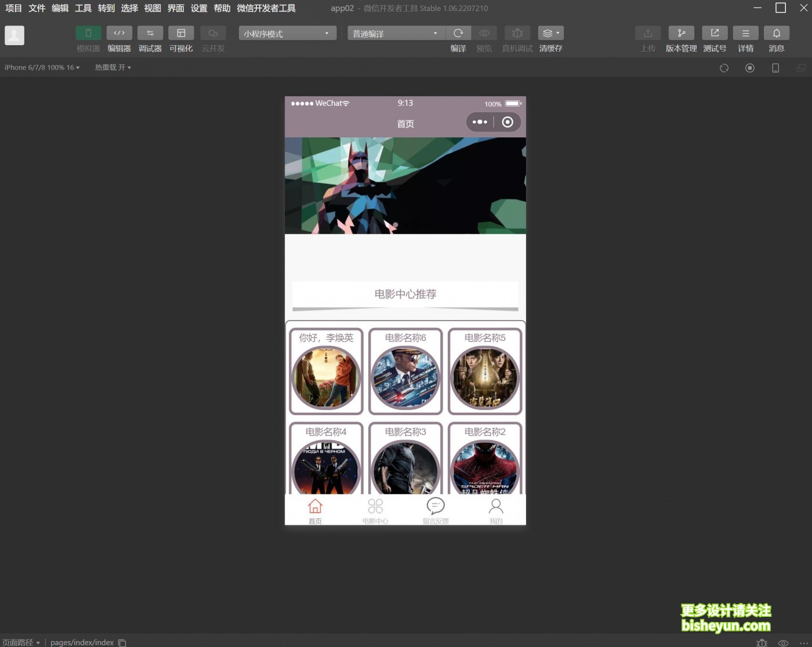Viewport: 812px width, 647px height.
Task: Click the Cloud Development (云开发) icon
Action: click(213, 33)
